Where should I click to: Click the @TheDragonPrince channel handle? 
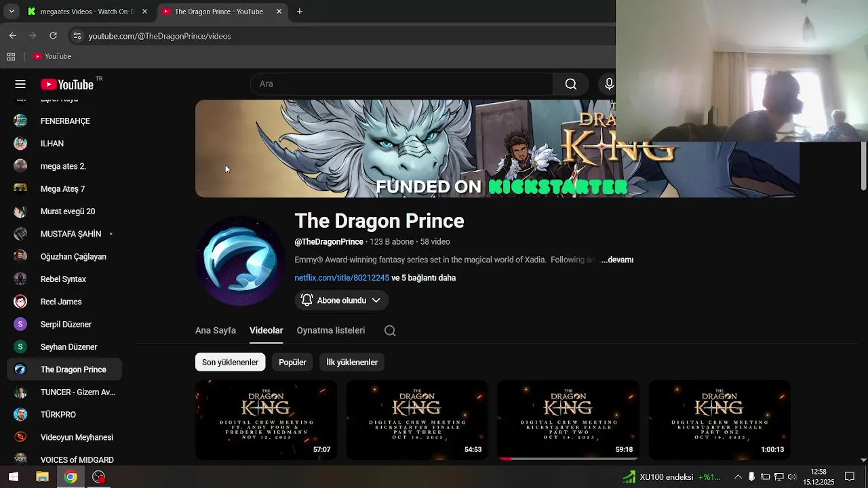coord(329,242)
